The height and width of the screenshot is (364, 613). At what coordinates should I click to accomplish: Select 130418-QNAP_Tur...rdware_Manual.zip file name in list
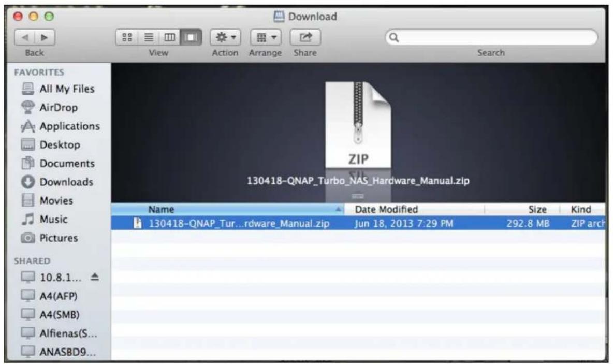point(239,224)
